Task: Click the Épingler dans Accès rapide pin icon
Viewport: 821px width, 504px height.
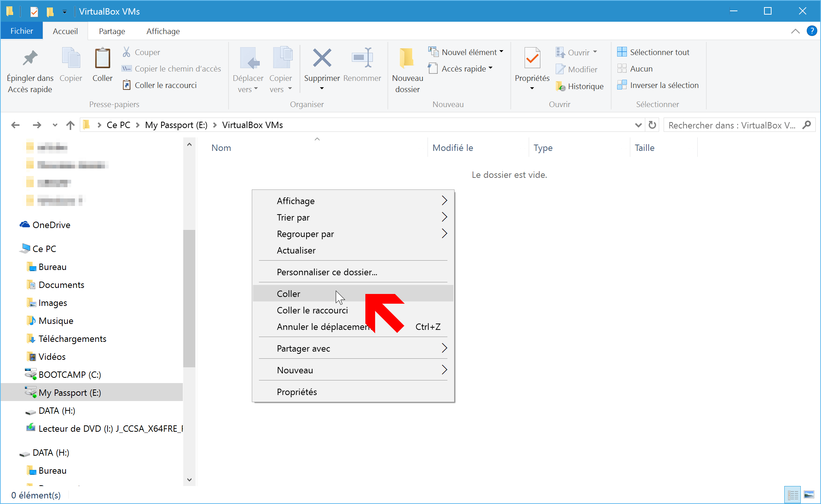Action: (30, 58)
